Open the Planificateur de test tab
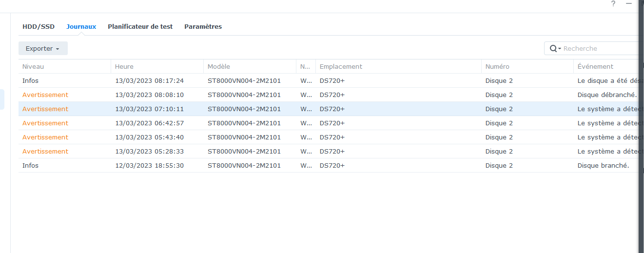The width and height of the screenshot is (644, 253). (140, 27)
